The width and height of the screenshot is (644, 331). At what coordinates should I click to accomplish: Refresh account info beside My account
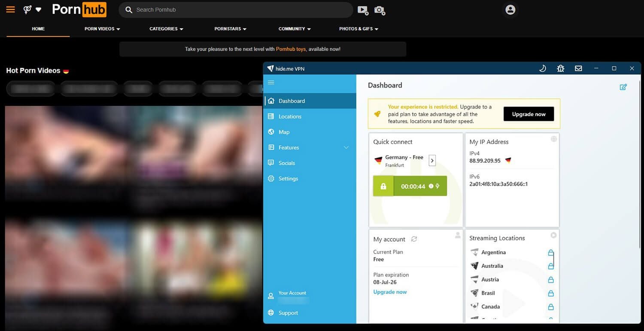coord(414,239)
